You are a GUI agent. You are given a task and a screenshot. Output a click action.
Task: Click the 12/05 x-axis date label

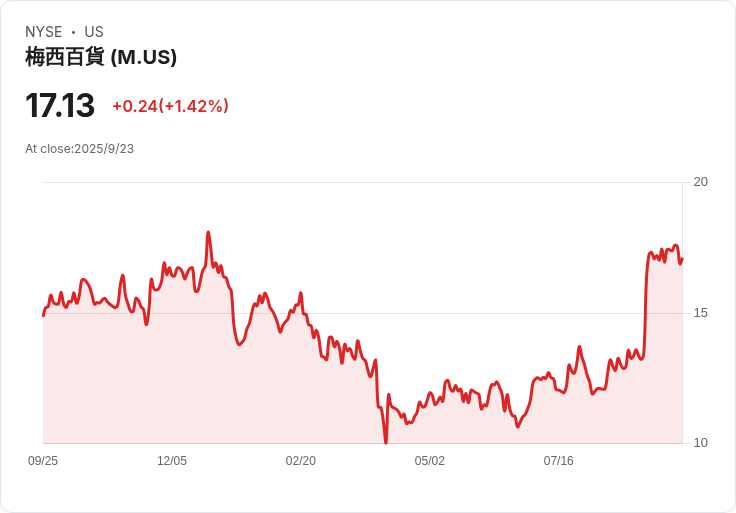point(172,460)
